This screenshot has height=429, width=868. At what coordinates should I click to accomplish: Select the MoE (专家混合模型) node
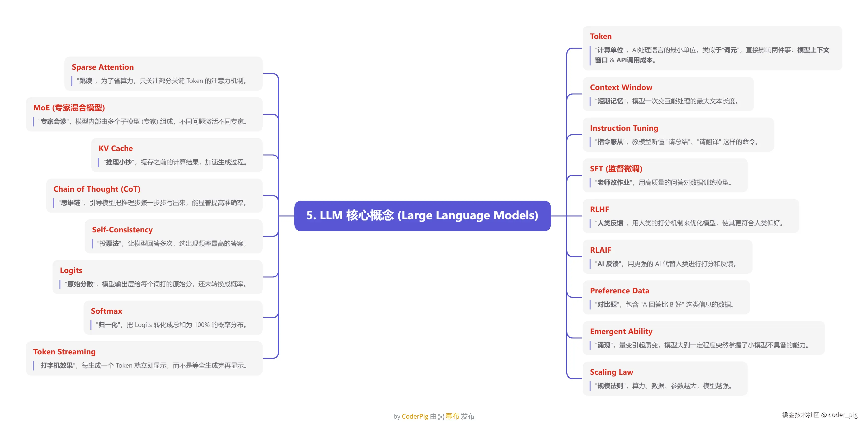69,108
